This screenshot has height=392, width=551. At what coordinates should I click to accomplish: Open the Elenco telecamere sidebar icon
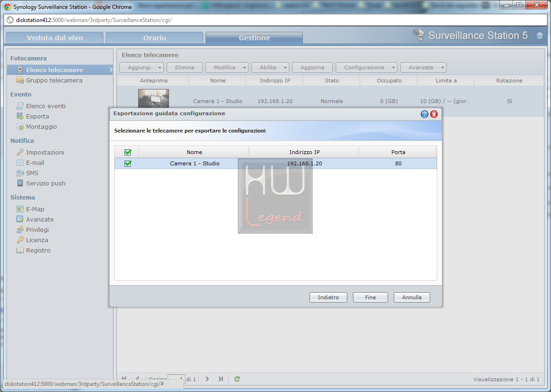(21, 70)
